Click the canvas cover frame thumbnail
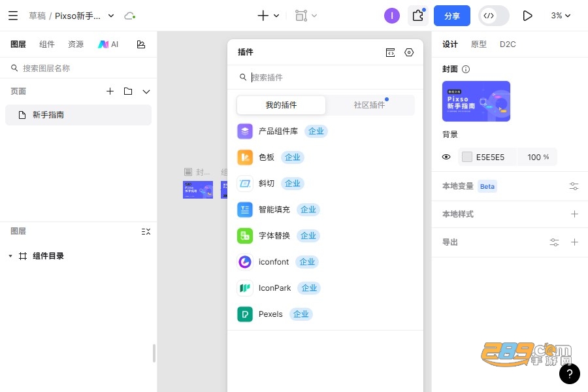 tap(197, 190)
